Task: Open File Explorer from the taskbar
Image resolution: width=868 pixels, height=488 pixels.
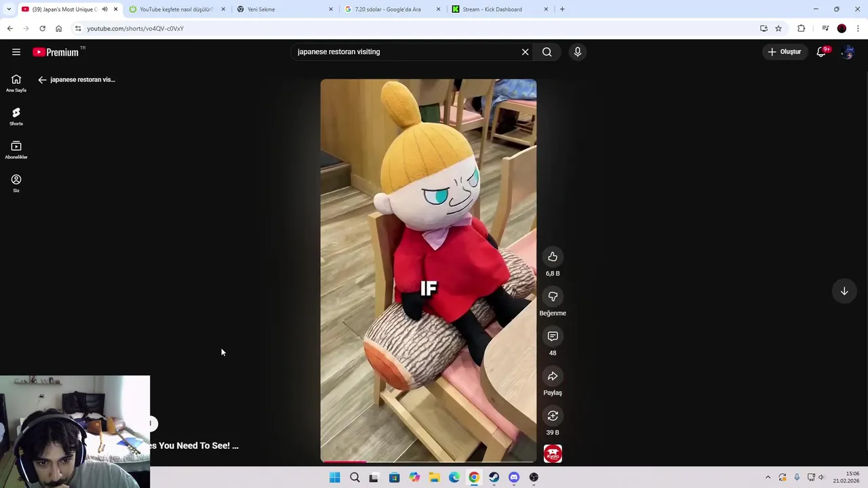Action: (434, 478)
